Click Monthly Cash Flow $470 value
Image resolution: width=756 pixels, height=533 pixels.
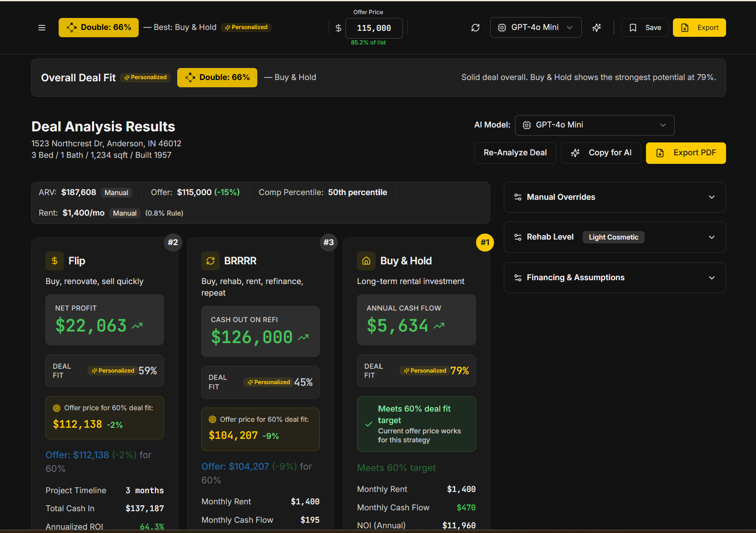(x=466, y=508)
